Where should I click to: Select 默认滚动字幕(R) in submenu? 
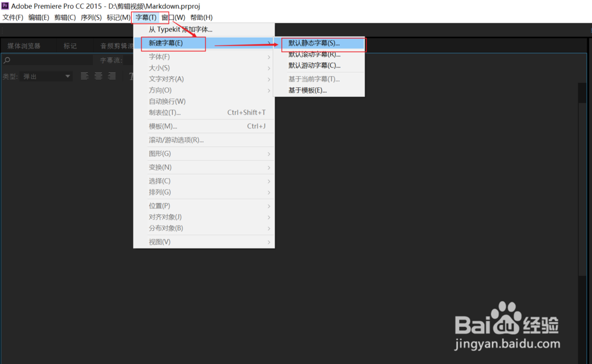click(x=320, y=54)
